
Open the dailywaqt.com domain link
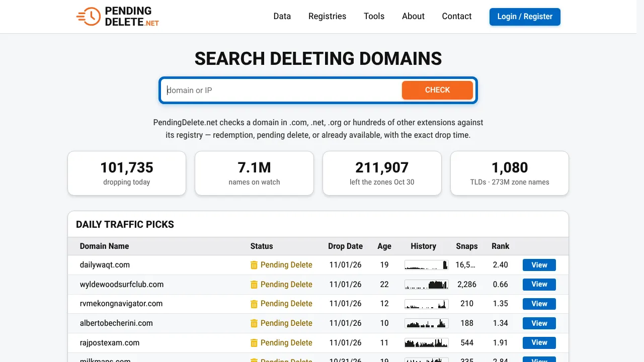click(x=105, y=265)
